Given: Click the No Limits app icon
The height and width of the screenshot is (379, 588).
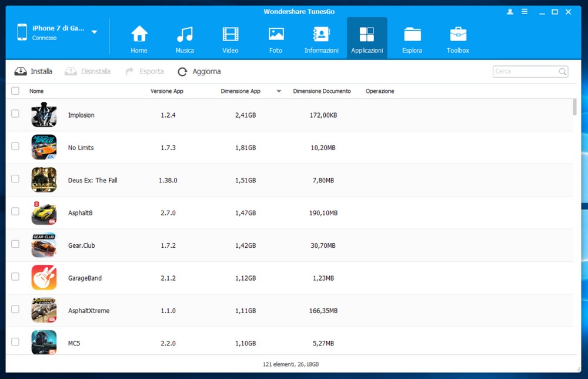Looking at the screenshot, I should pos(44,147).
